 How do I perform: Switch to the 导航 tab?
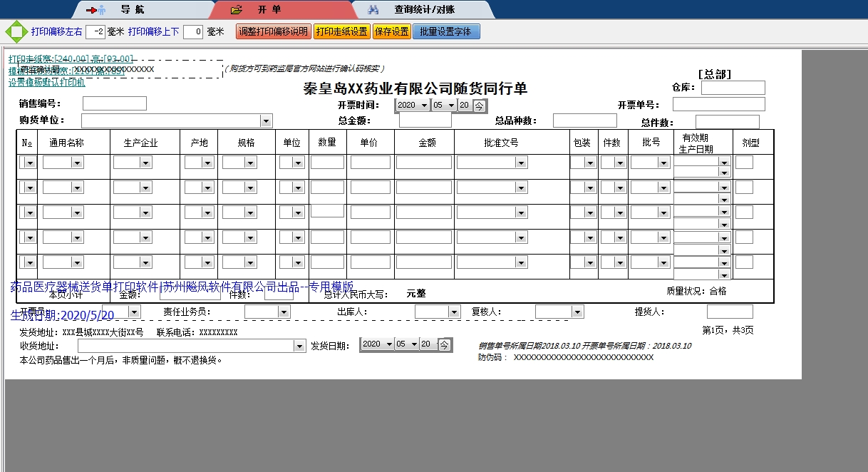[x=126, y=10]
